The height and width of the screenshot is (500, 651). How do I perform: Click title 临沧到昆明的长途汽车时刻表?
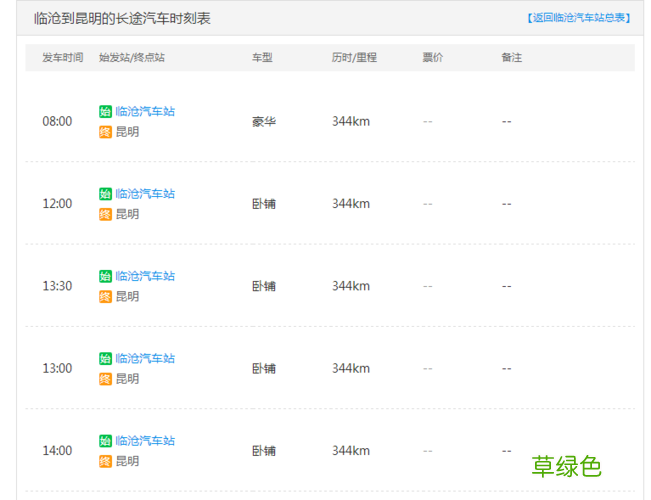pyautogui.click(x=122, y=18)
